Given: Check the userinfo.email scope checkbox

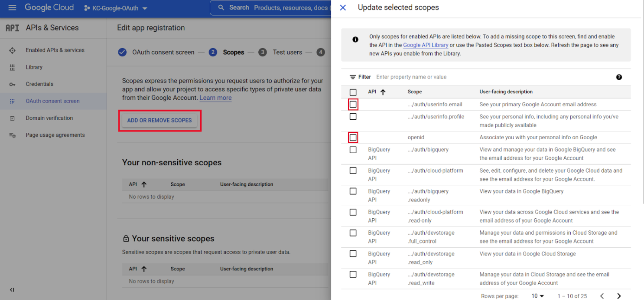Looking at the screenshot, I should pos(353,105).
